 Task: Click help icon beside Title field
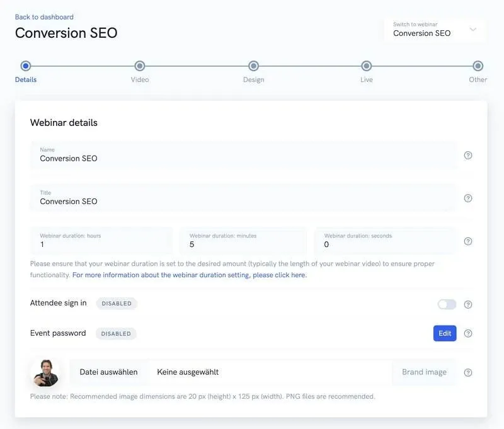coord(468,198)
